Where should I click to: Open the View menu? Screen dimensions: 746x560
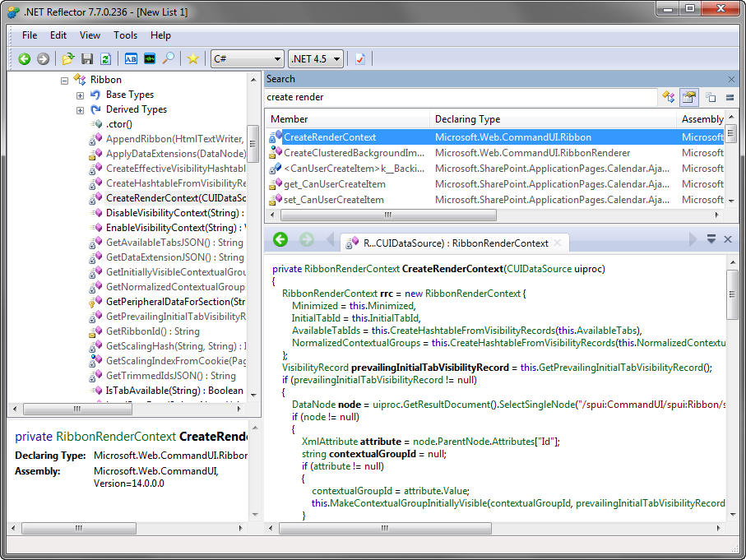pos(90,35)
